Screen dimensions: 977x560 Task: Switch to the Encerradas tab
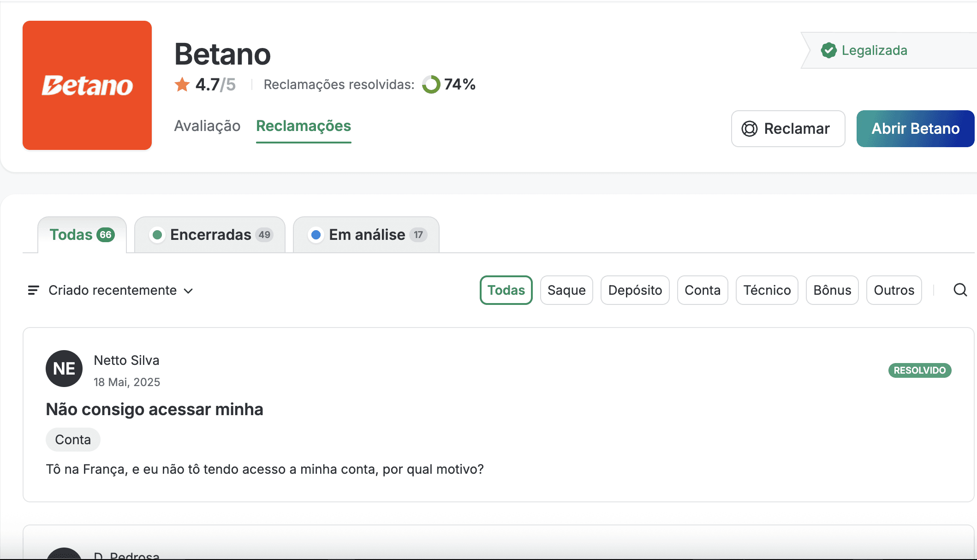(x=210, y=235)
